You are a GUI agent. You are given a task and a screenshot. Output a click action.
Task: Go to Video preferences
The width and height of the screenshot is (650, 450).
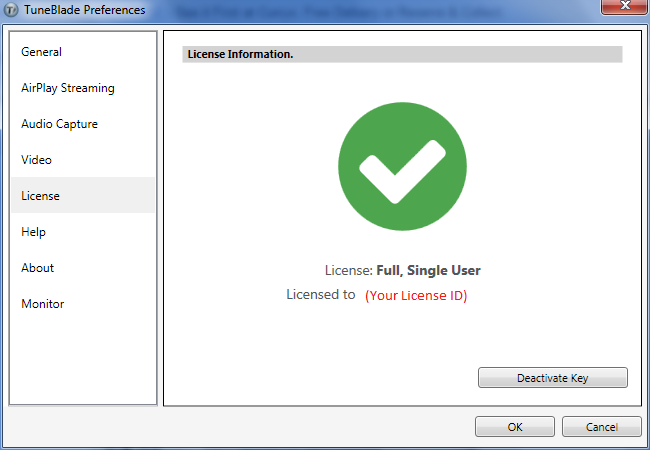(83, 160)
